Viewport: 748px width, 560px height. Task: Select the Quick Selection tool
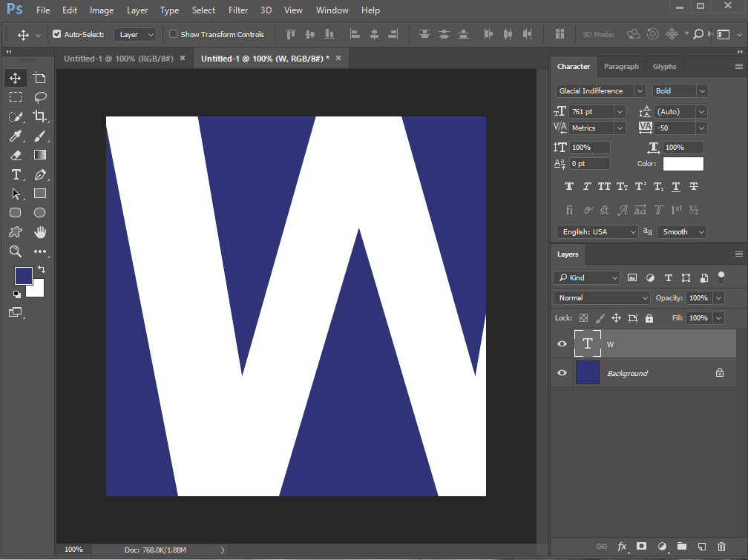pyautogui.click(x=16, y=116)
